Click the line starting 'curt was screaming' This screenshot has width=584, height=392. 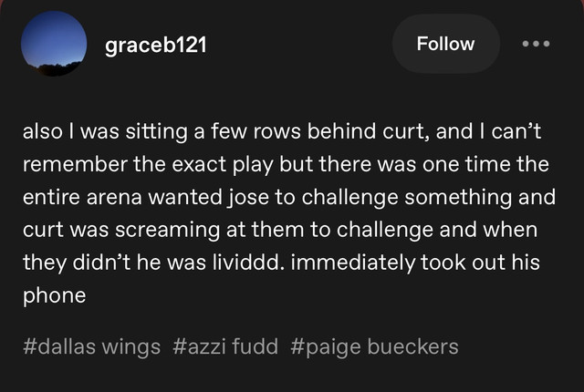click(280, 230)
